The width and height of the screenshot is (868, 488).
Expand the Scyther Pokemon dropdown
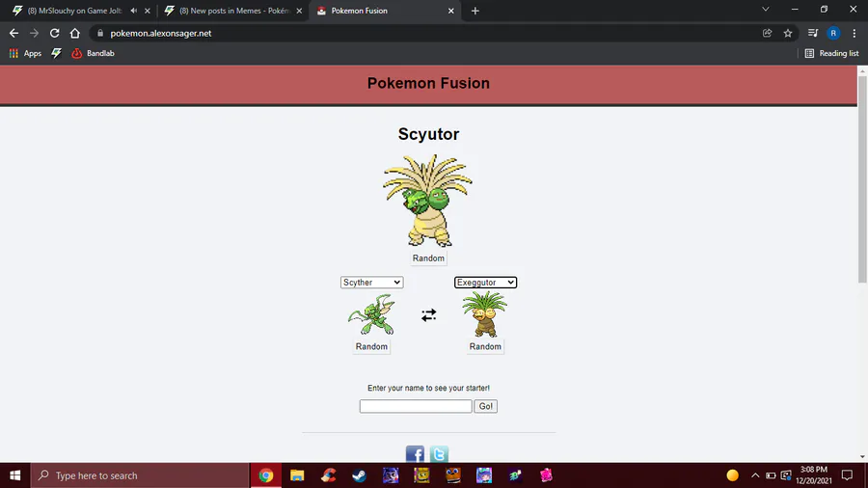[x=371, y=283]
